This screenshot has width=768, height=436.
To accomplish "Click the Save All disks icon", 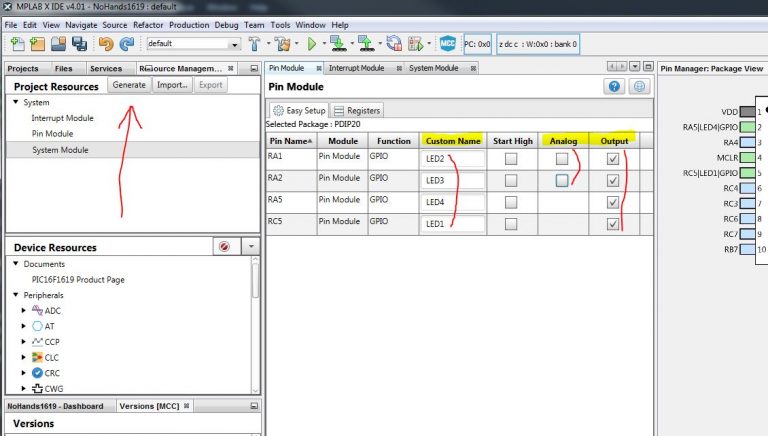I will (x=79, y=44).
